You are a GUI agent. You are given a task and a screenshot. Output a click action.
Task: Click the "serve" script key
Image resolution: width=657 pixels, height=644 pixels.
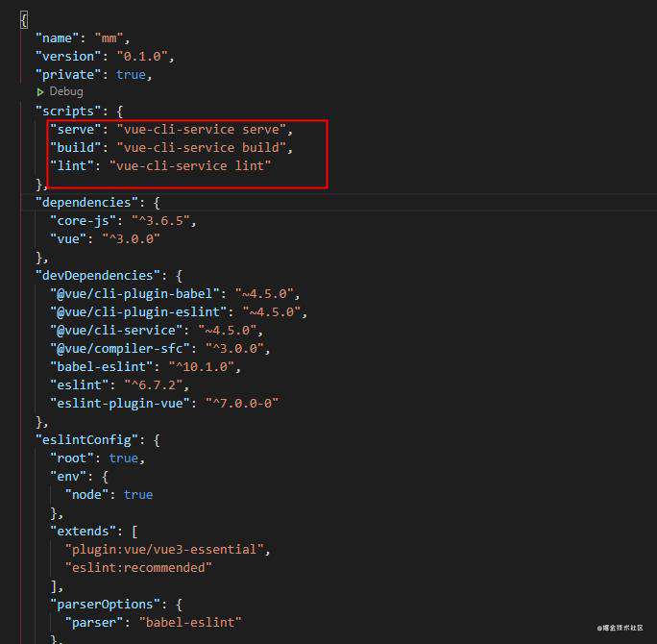(x=76, y=130)
